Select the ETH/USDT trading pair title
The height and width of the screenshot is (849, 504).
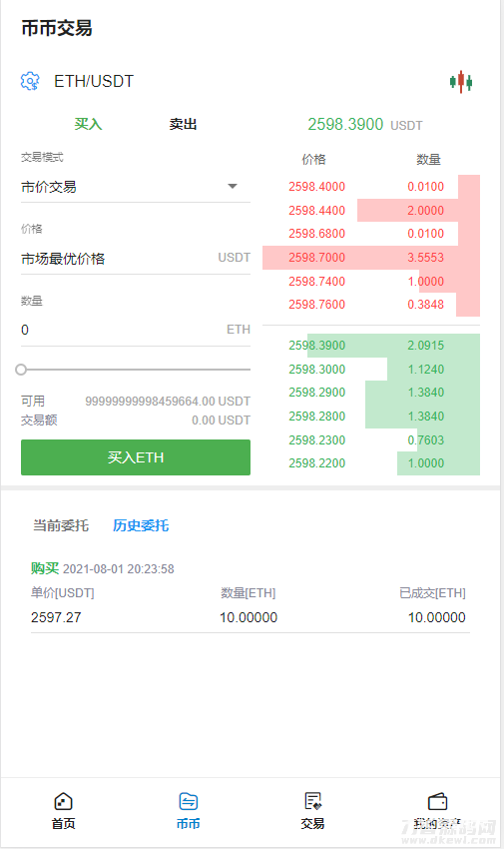[94, 81]
